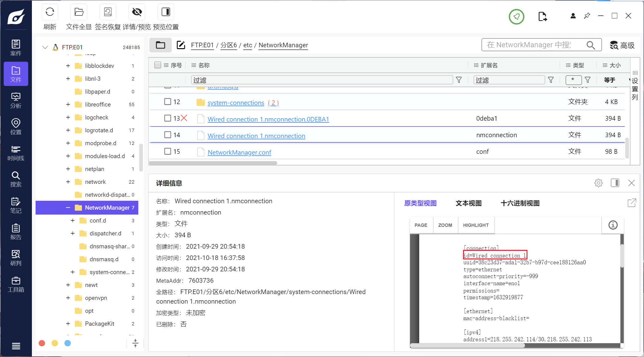
Task: Switch to 原类型视图 tab
Action: (x=420, y=203)
